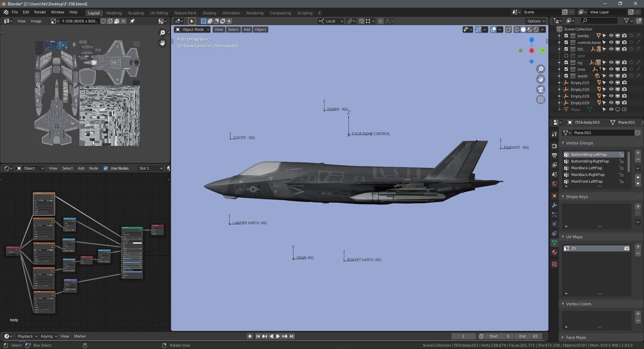Open the Options dropdown in viewport
The width and height of the screenshot is (644, 349).
[536, 21]
